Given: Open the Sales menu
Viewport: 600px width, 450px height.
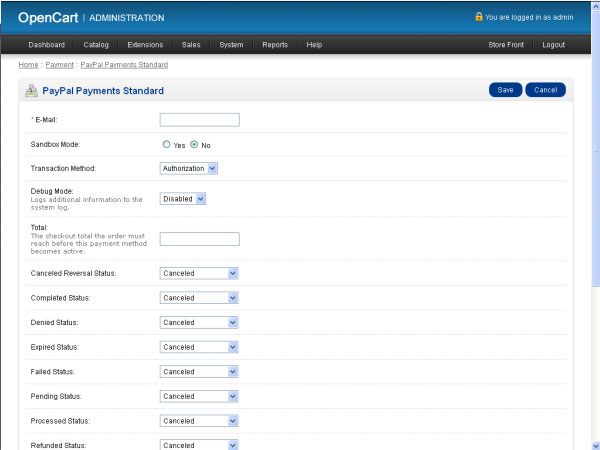Looking at the screenshot, I should [191, 45].
